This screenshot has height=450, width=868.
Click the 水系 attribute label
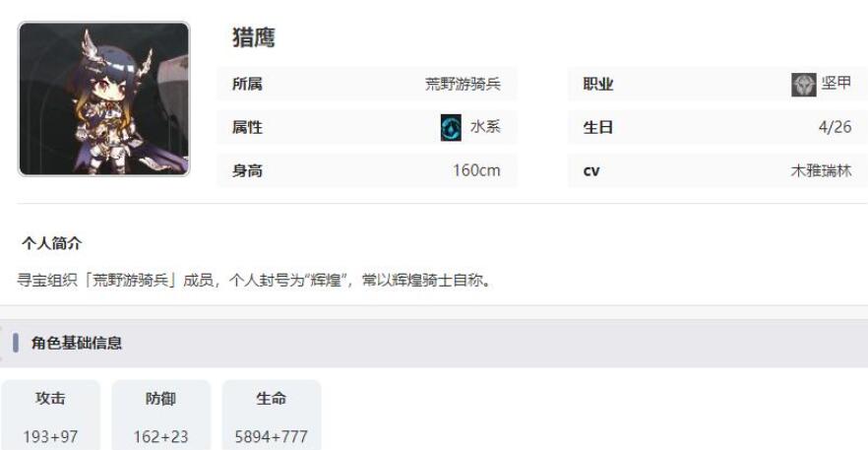485,127
